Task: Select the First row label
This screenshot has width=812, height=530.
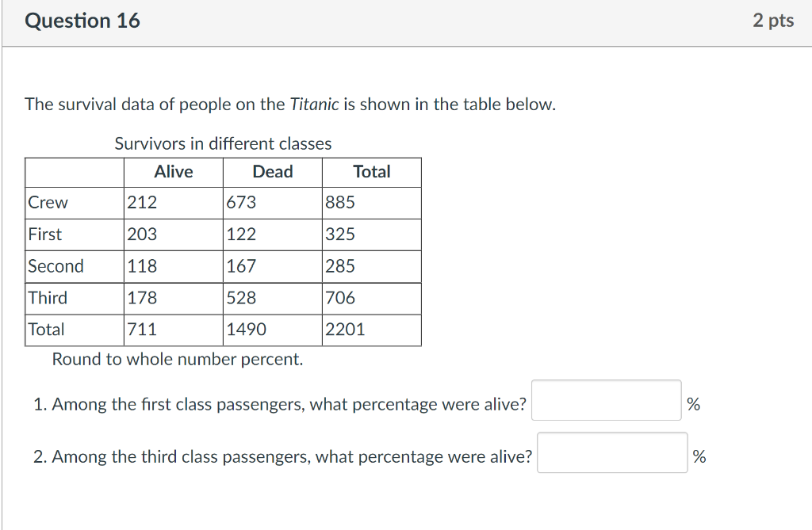Action: [x=45, y=234]
